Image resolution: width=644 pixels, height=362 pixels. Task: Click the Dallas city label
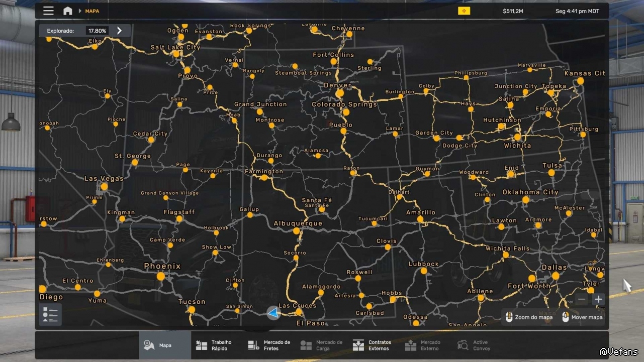[554, 268]
